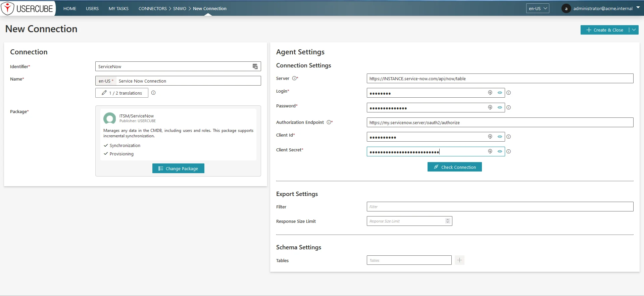Click the info icon next to Login
Screen dimensions: 644x296
509,93
